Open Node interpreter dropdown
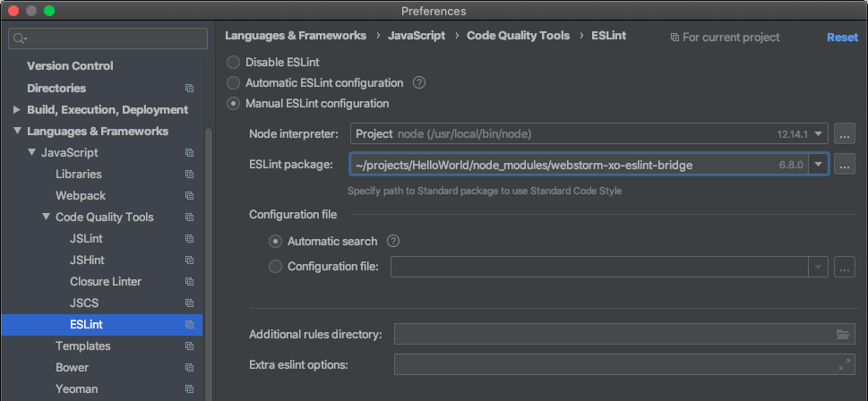868x401 pixels. [819, 134]
